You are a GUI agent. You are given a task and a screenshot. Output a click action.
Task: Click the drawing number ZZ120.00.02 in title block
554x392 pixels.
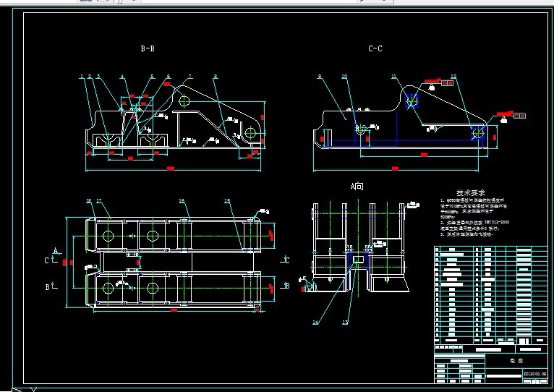(x=534, y=374)
